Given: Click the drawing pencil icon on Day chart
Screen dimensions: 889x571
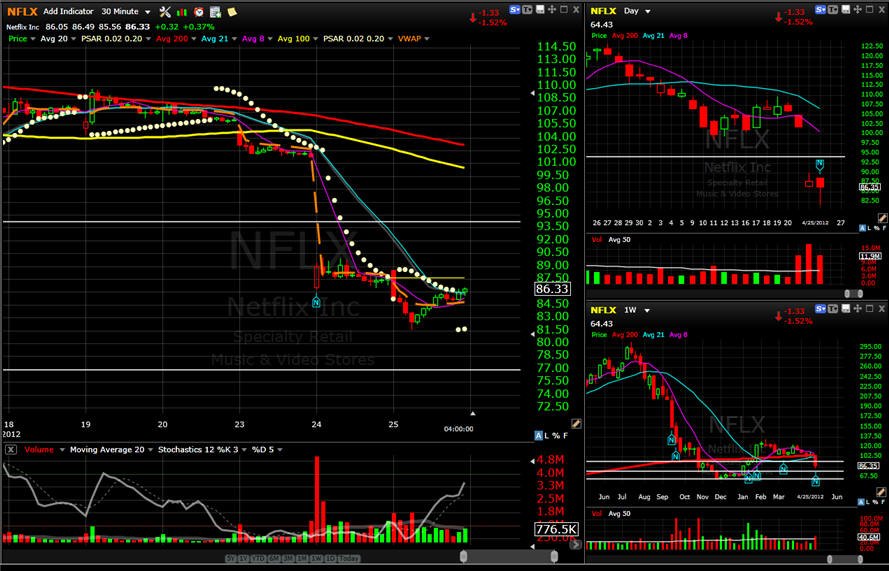Looking at the screenshot, I should click(882, 217).
